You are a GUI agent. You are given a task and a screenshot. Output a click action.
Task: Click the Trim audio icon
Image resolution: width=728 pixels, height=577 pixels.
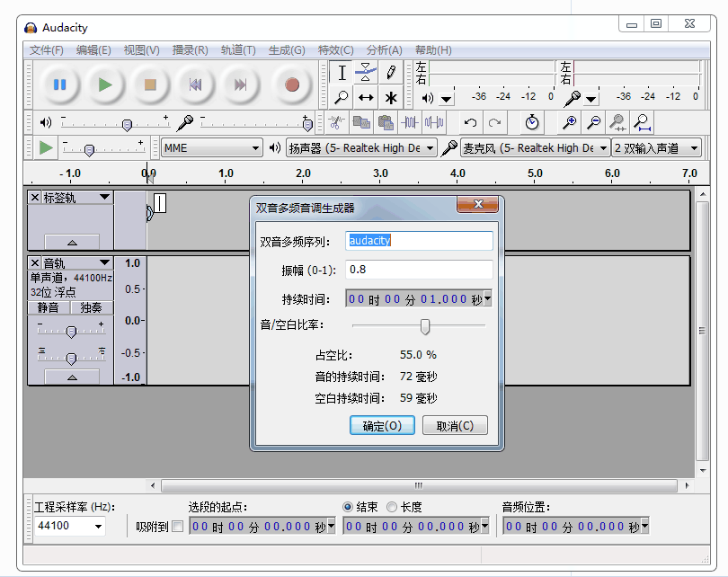click(x=412, y=122)
